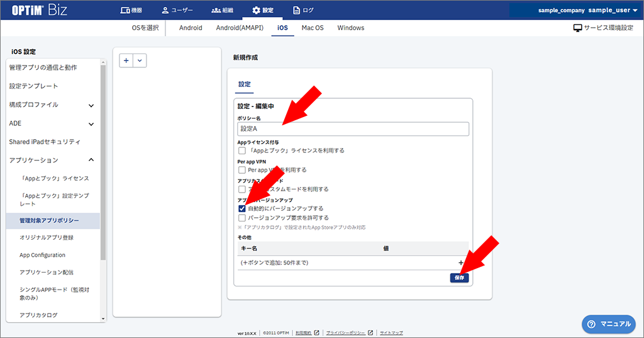The image size is (644, 338).
Task: Open アプリカタログ item
Action: 38,315
